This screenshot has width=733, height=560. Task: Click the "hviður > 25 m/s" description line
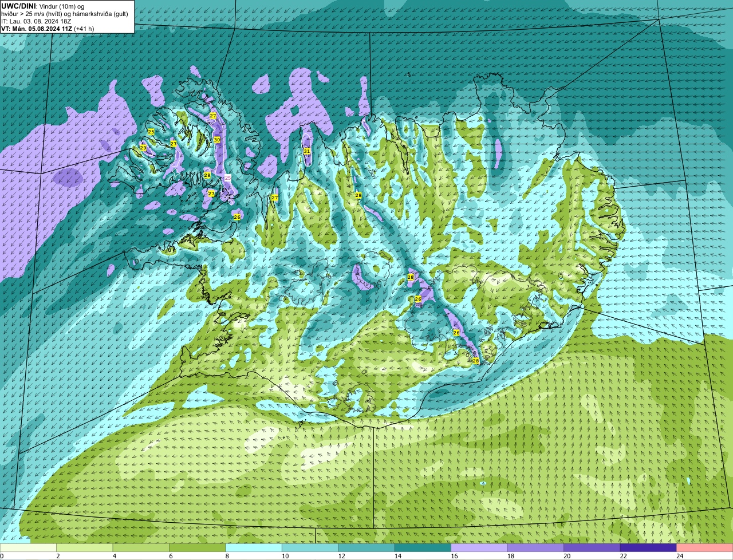click(x=65, y=14)
